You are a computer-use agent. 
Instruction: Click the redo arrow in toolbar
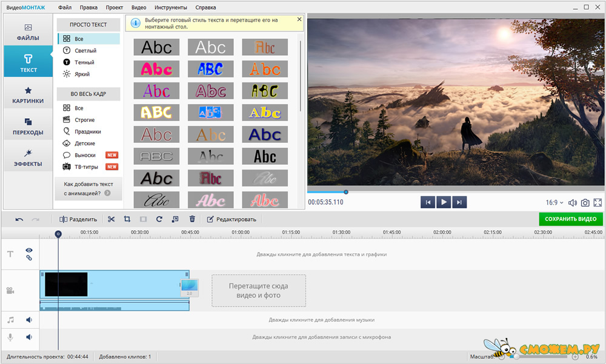click(x=36, y=219)
